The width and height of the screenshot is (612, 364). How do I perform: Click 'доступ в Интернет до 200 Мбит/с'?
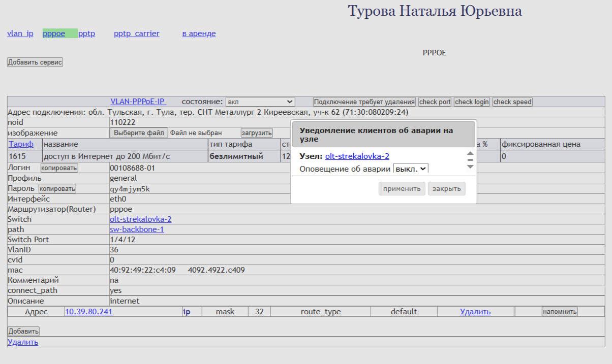[107, 156]
